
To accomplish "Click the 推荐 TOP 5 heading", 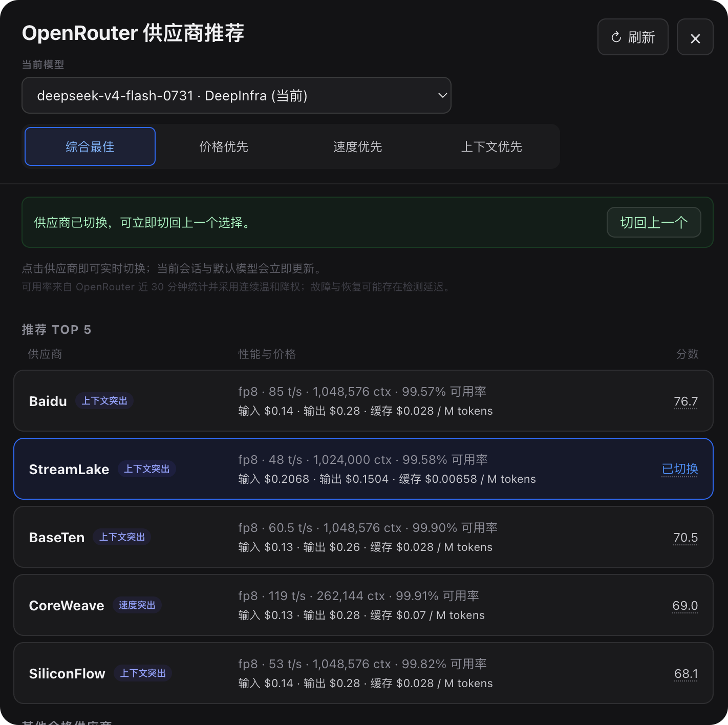I will click(x=56, y=329).
